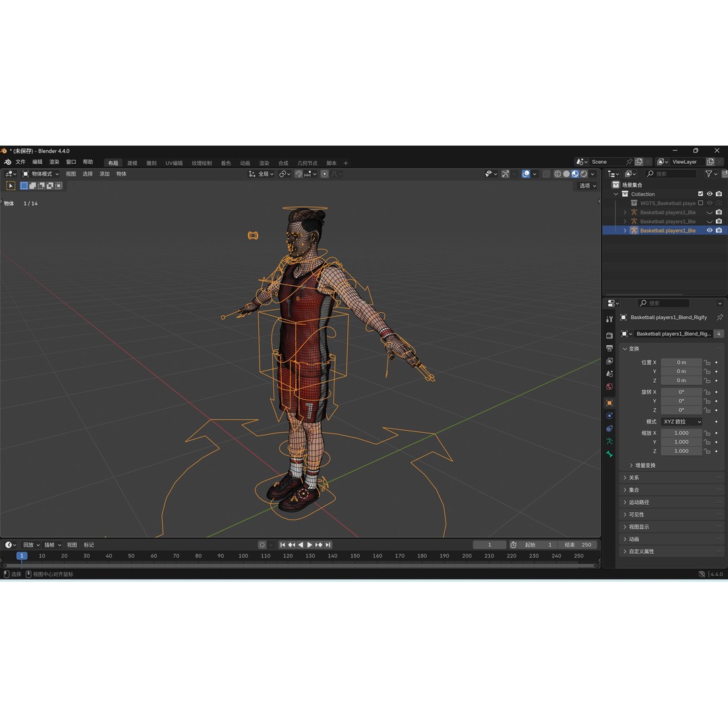Open the Output properties printer icon

point(609,348)
